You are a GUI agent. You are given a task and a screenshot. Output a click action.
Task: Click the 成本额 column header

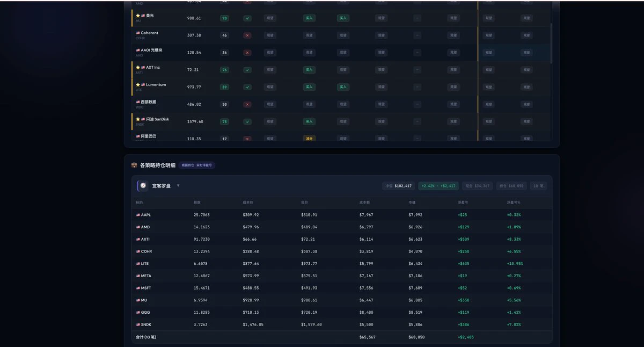pos(364,203)
